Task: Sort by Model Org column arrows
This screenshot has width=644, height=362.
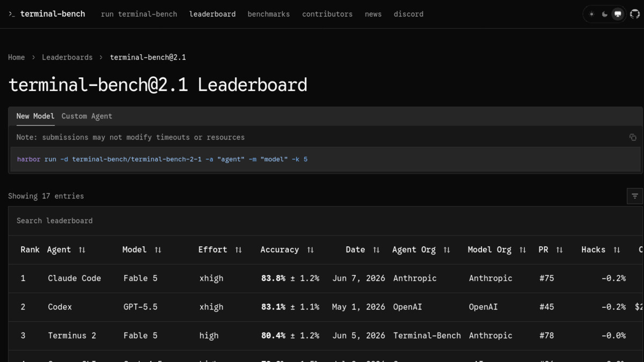Action: coord(523,250)
